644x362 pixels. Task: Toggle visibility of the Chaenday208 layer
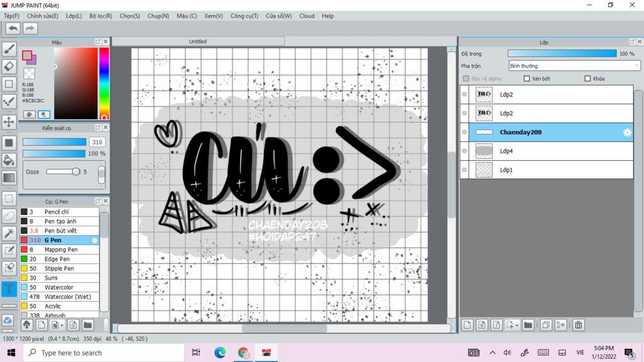465,132
